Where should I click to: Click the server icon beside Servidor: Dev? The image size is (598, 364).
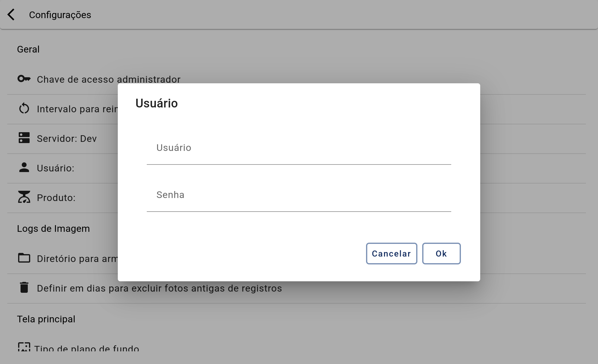[x=24, y=138]
